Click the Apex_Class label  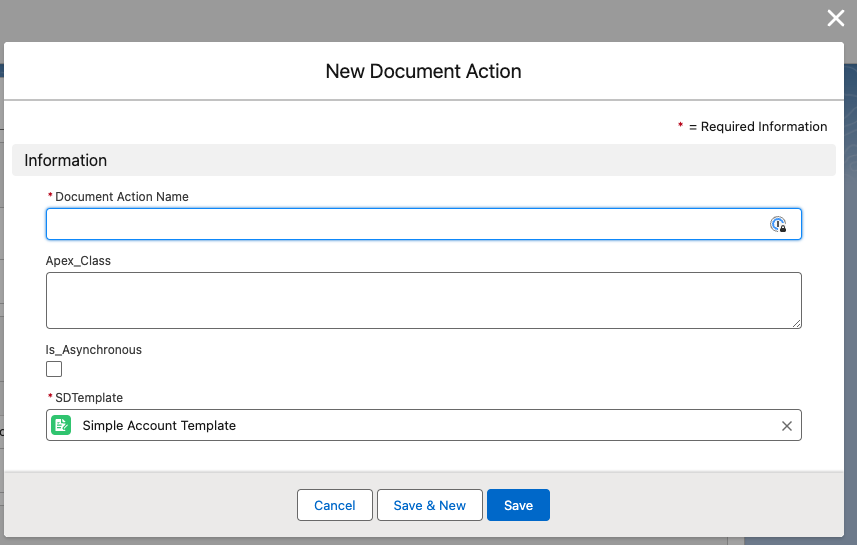tap(78, 261)
